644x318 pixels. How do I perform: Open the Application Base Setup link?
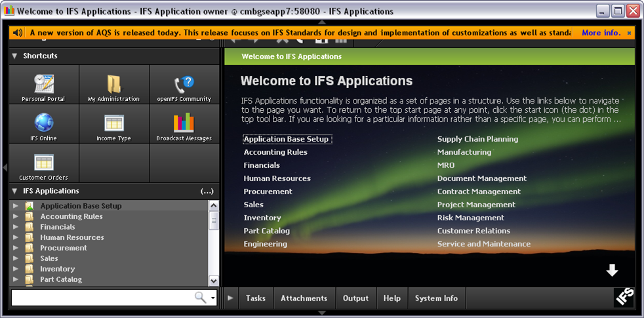pyautogui.click(x=287, y=139)
